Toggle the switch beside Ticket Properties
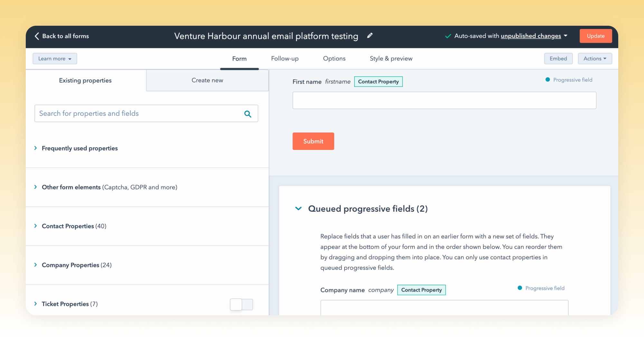The height and width of the screenshot is (341, 644). 241,304
